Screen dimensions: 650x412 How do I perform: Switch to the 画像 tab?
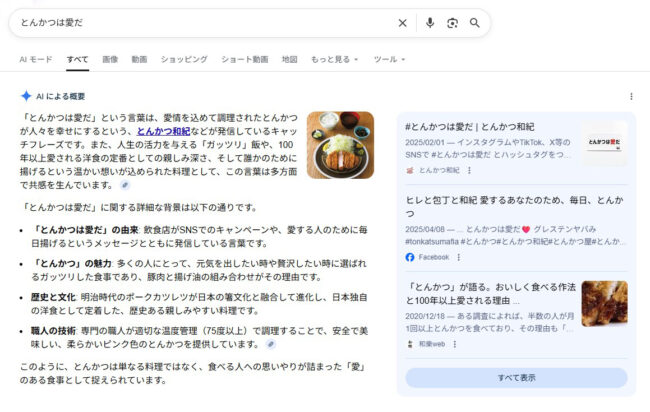(x=110, y=59)
